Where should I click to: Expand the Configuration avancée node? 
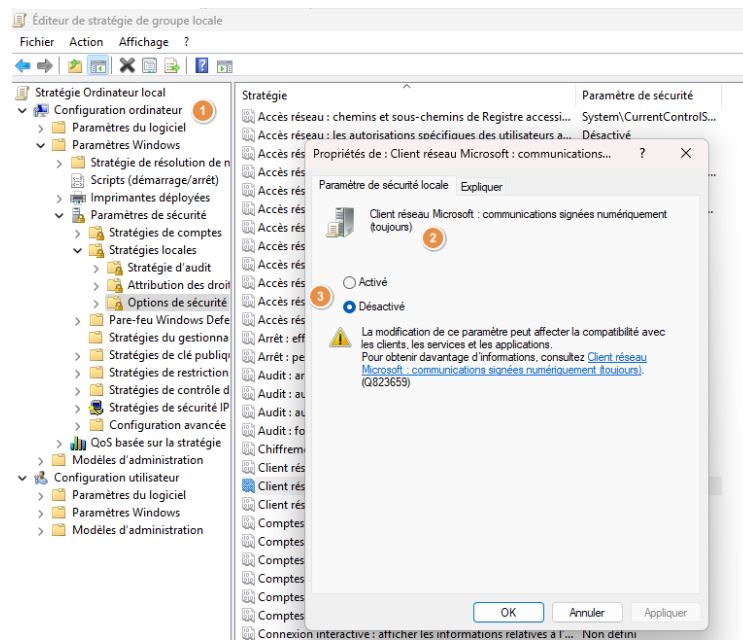coord(78,426)
